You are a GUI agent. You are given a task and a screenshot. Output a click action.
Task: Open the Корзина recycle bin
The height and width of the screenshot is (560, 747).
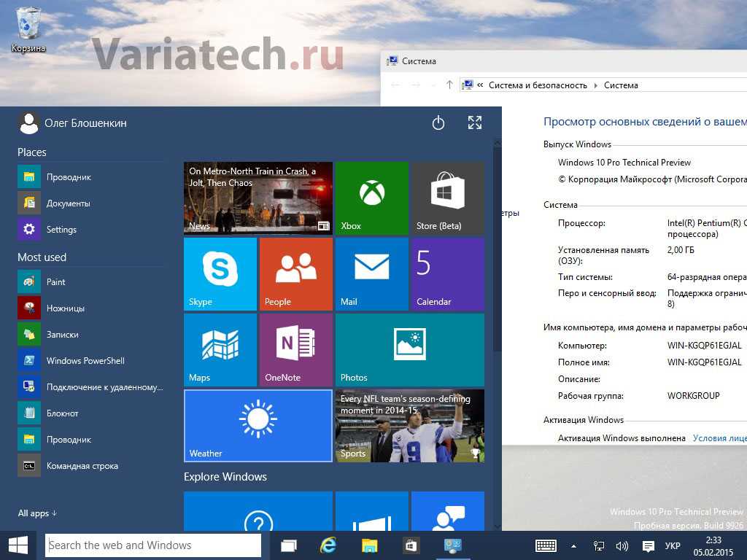[x=28, y=29]
